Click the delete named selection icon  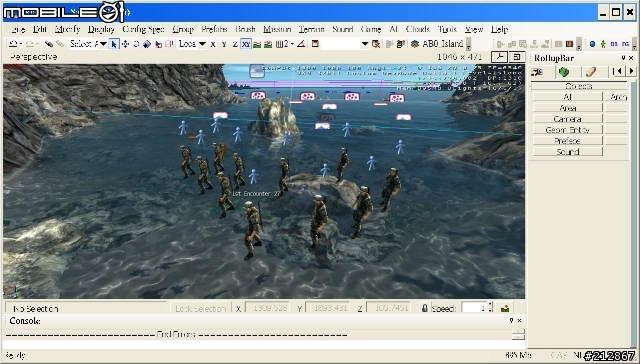(x=376, y=44)
